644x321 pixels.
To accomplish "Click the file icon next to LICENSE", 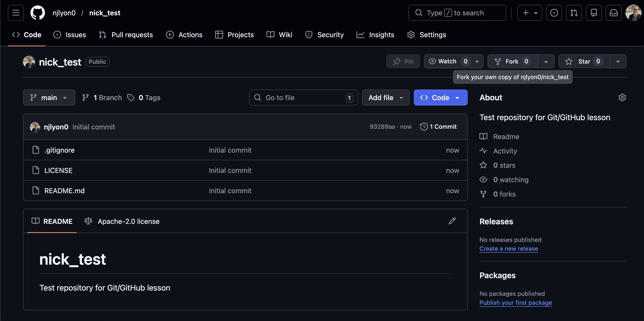I will (x=36, y=170).
